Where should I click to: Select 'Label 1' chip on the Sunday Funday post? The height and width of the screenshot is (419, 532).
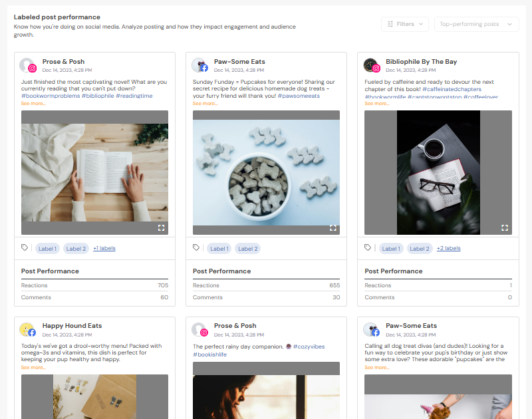click(219, 249)
